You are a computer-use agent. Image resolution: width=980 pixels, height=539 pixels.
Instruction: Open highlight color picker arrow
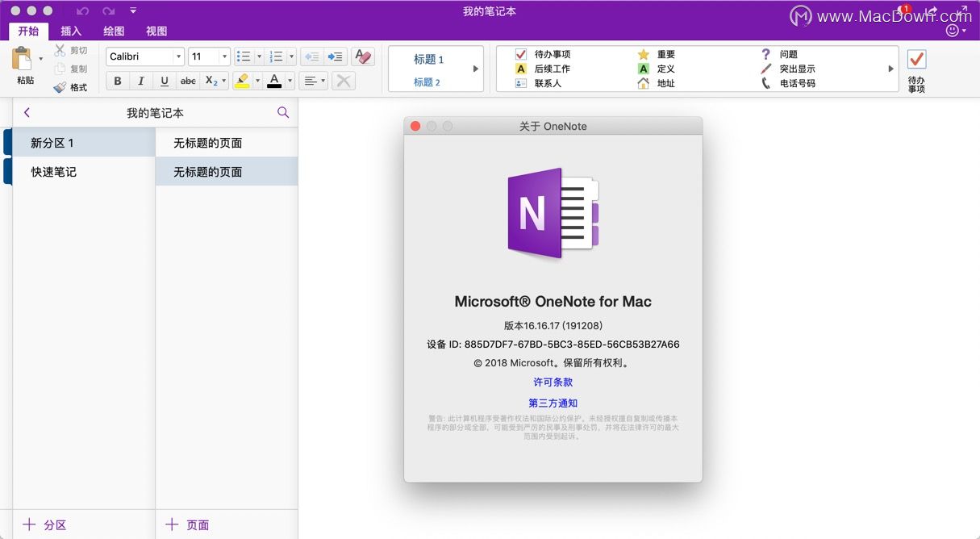click(x=257, y=81)
